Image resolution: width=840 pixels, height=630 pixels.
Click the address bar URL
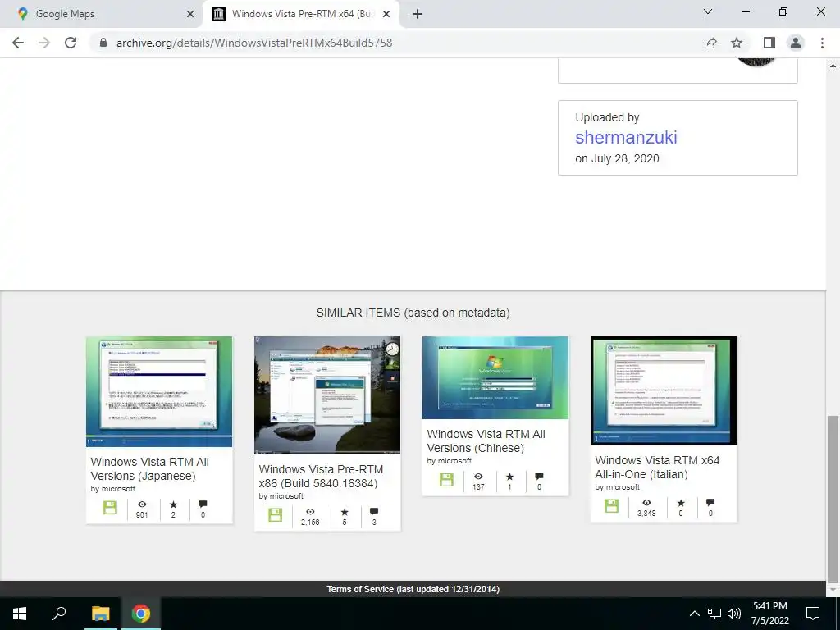pos(254,43)
